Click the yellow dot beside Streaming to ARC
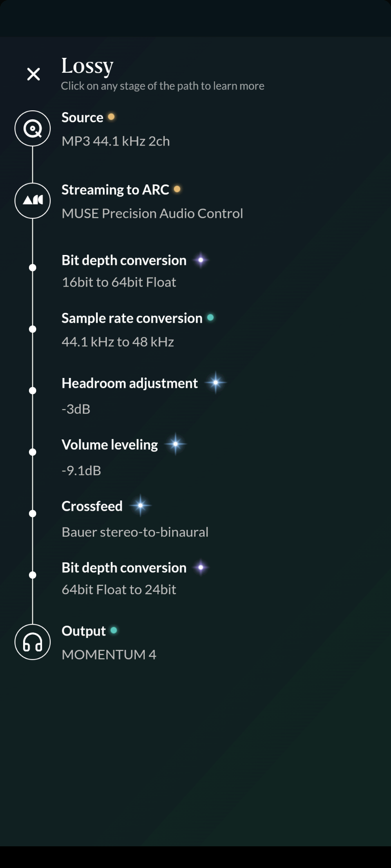 coord(177,189)
